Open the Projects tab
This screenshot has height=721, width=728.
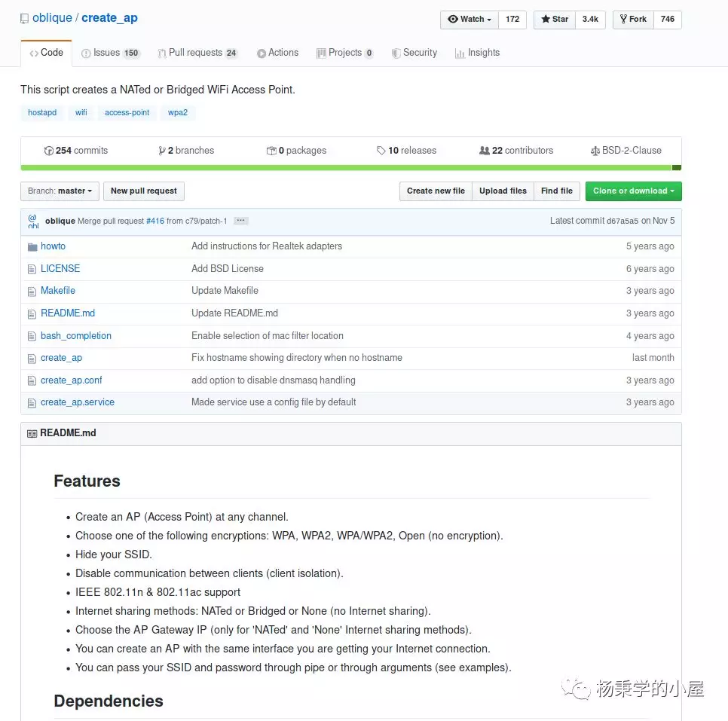click(x=344, y=53)
